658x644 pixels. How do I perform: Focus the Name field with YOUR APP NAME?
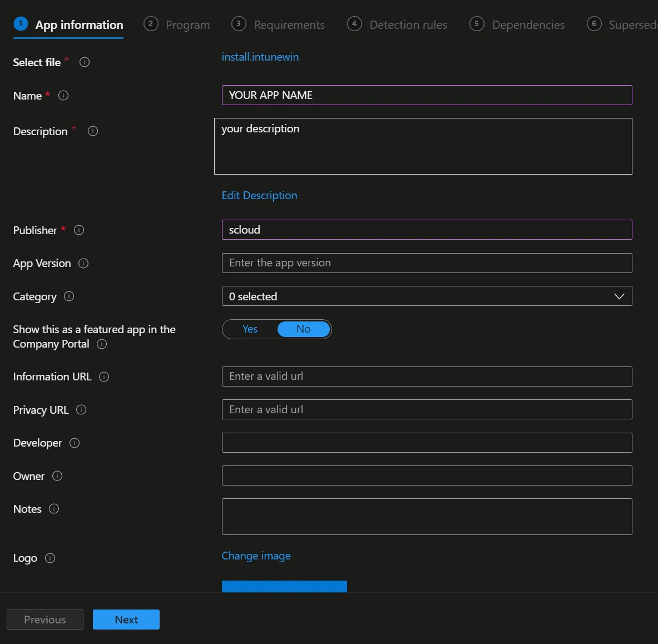tap(427, 95)
